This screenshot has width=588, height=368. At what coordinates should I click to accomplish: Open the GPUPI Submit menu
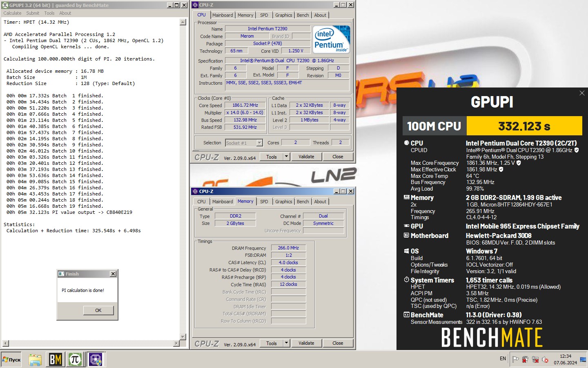coord(33,13)
